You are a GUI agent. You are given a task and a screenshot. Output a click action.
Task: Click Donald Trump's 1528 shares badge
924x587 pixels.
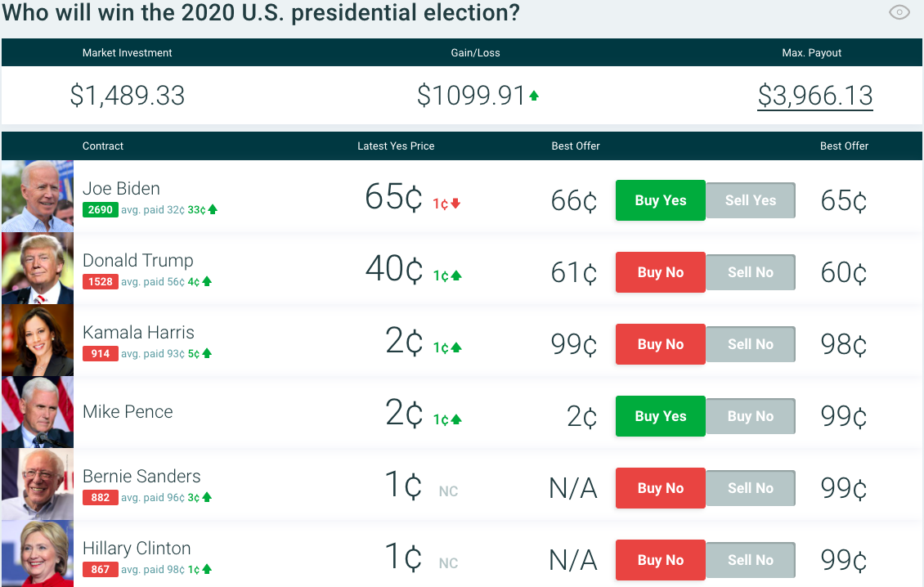click(101, 282)
